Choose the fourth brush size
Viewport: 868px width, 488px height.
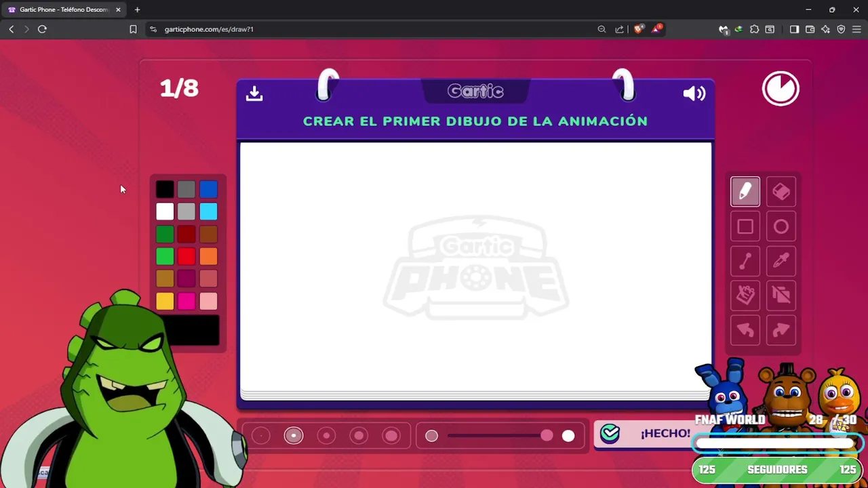coord(359,436)
